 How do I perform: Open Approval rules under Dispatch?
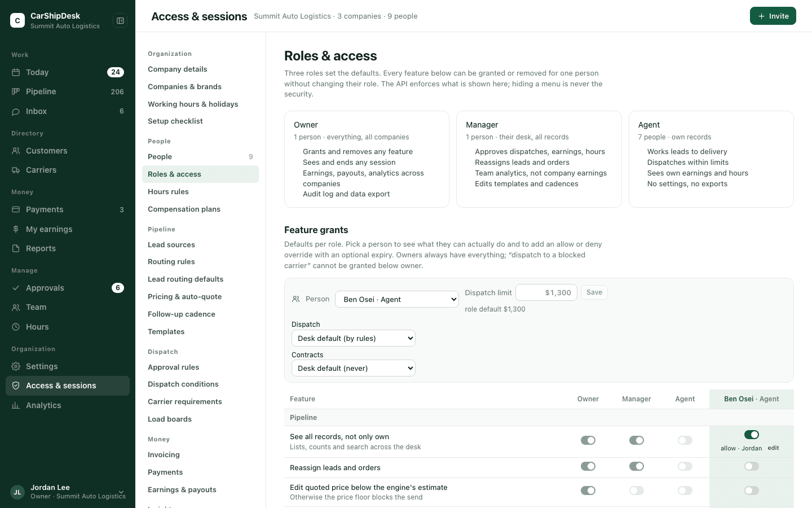[200, 367]
